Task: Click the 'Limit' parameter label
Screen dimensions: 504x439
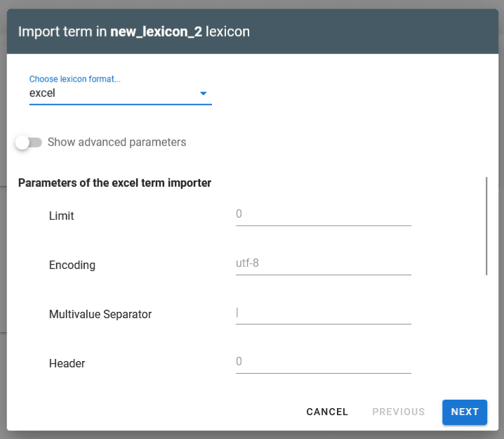Action: click(x=62, y=216)
